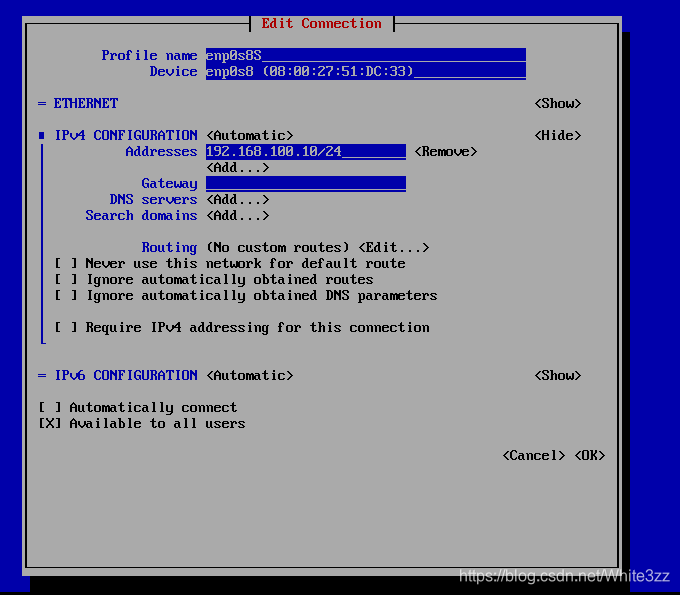The image size is (680, 595).
Task: Add a search domain entry
Action: point(238,216)
